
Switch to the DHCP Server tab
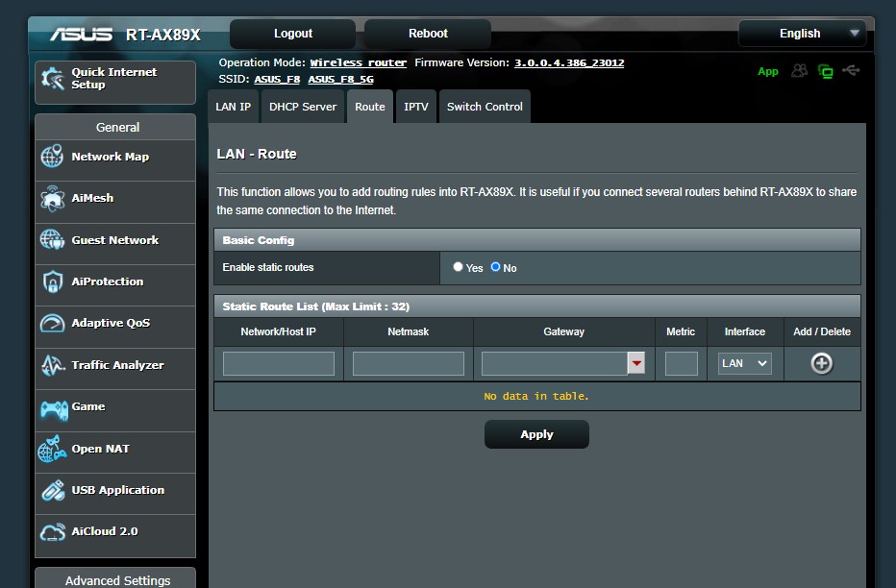303,107
